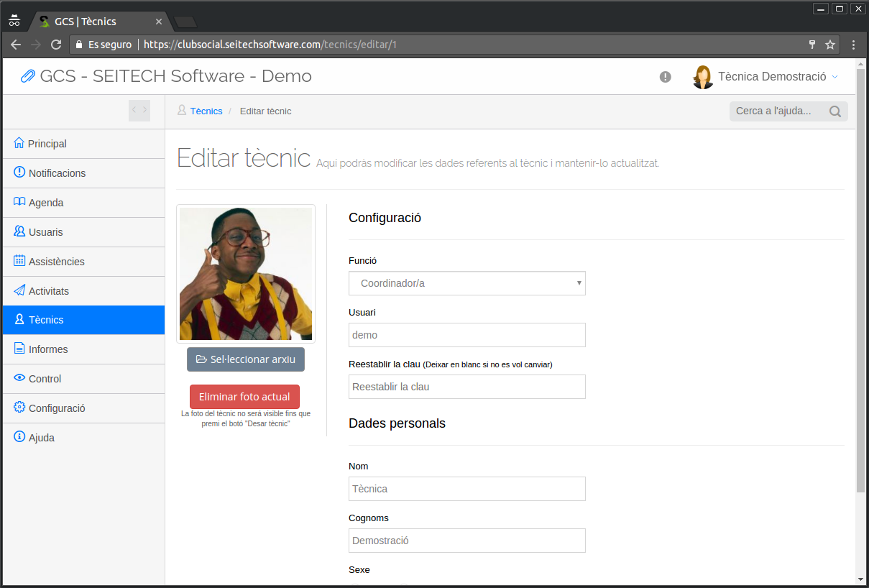Open Control section
The image size is (869, 588).
[83, 379]
